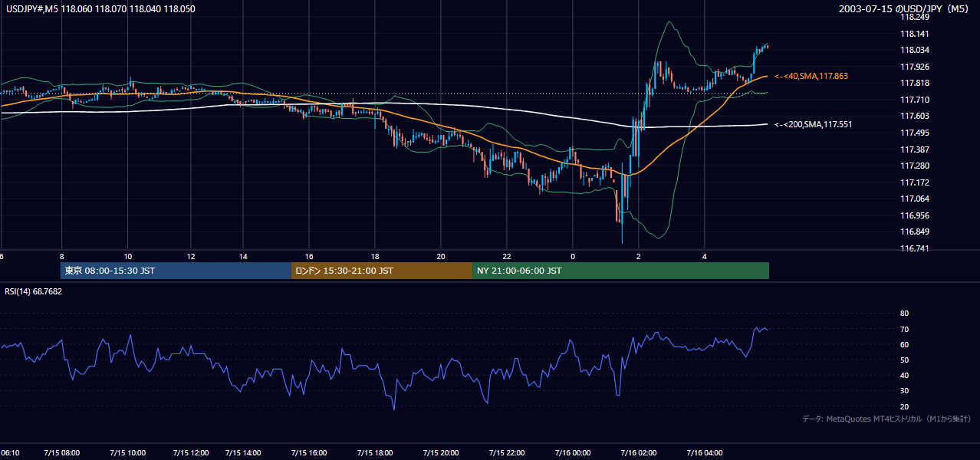Click bottom time label 7/15 10:00
Image resolution: width=980 pixels, height=460 pixels.
point(127,453)
